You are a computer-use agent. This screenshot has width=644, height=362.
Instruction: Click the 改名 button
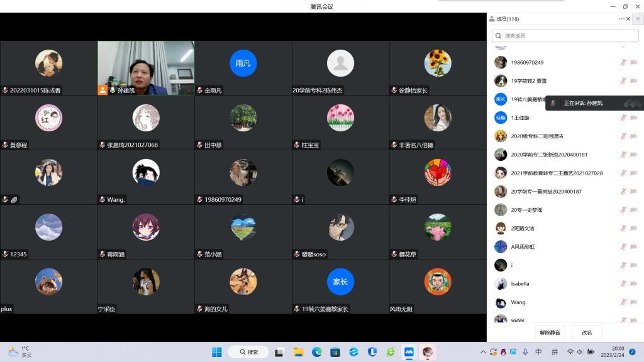pyautogui.click(x=587, y=332)
